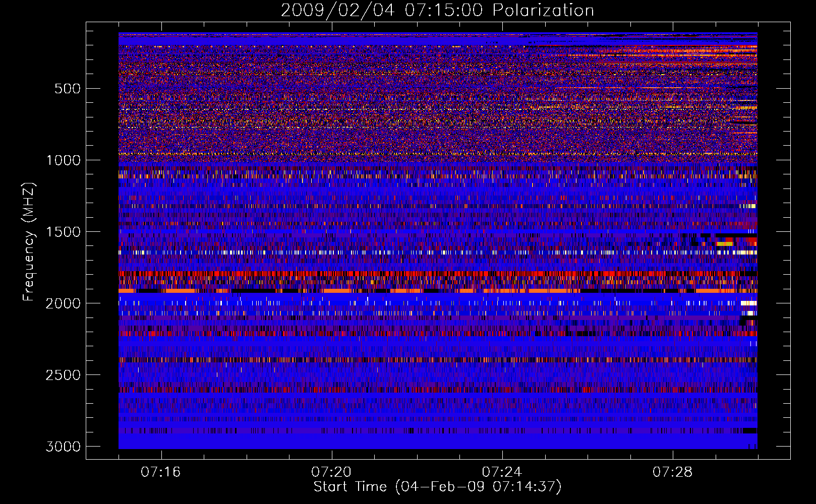Screen dimensions: 816x504
Task: Click the 07:16 time axis label
Action: (161, 472)
